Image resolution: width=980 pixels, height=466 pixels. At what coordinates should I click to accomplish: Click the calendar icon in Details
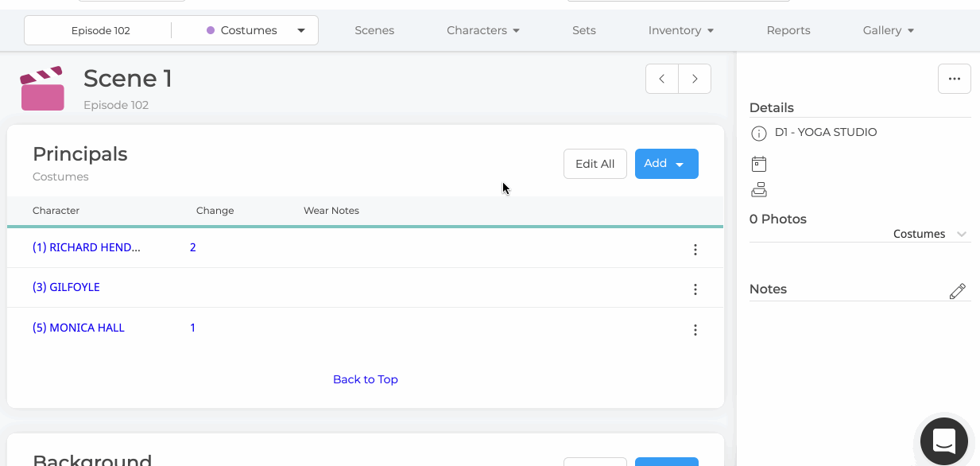click(x=759, y=164)
